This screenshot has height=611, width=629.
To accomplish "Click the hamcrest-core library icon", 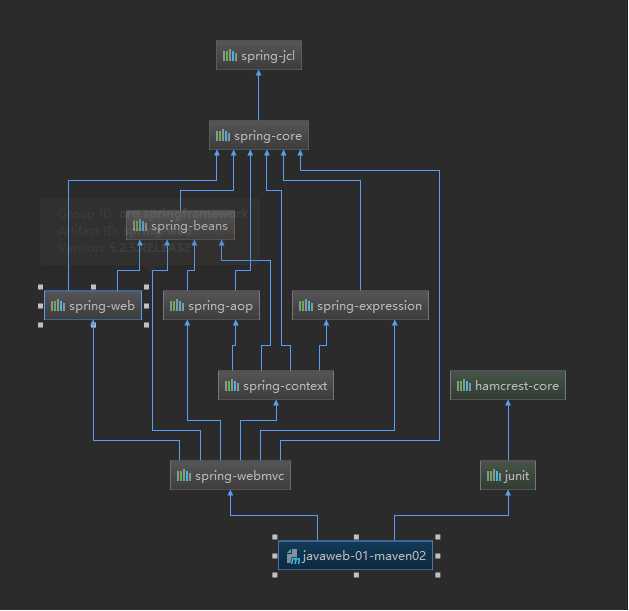I will click(x=464, y=386).
